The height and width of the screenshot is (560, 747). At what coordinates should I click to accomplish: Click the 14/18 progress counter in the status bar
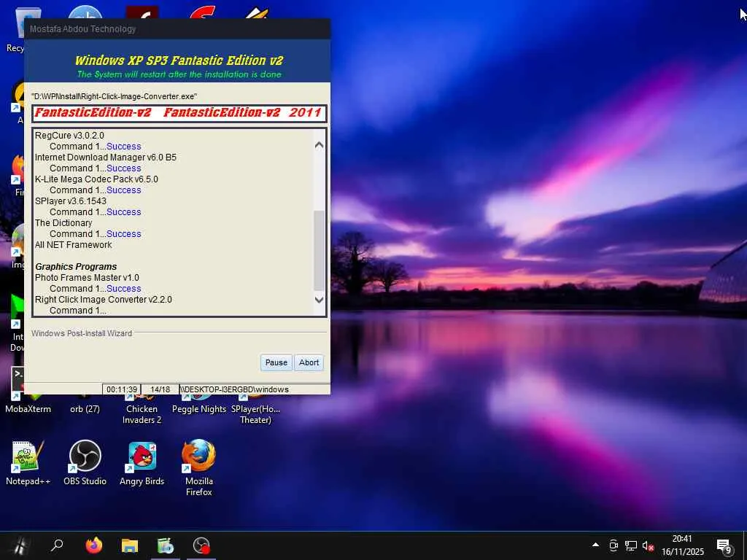(x=160, y=389)
